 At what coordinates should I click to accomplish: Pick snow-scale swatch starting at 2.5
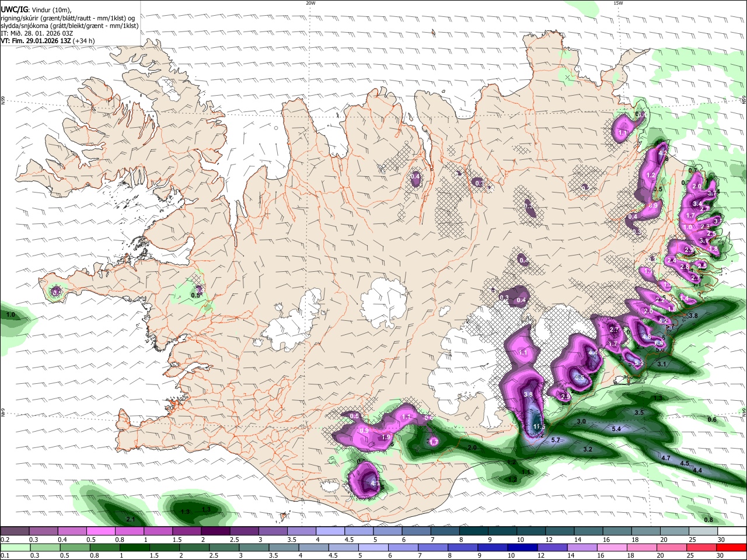(x=244, y=531)
